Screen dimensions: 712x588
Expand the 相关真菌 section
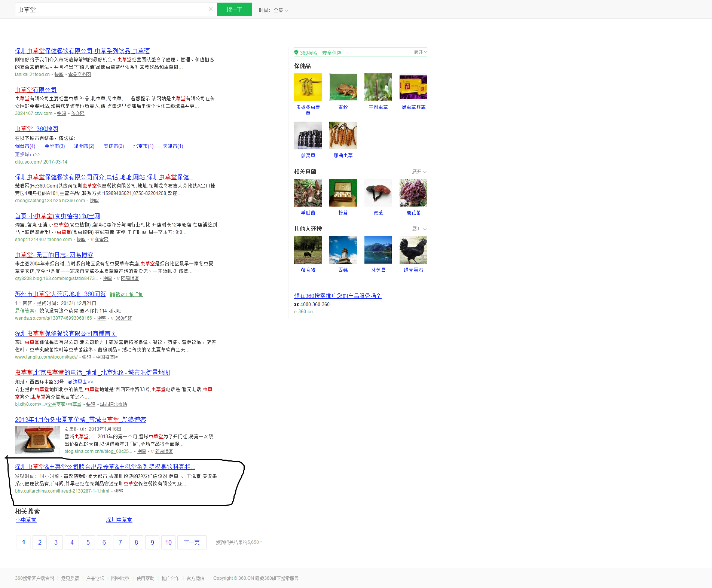(419, 171)
